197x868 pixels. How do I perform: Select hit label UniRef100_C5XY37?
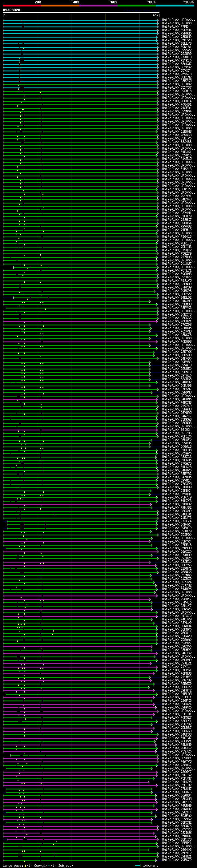pyautogui.click(x=177, y=87)
